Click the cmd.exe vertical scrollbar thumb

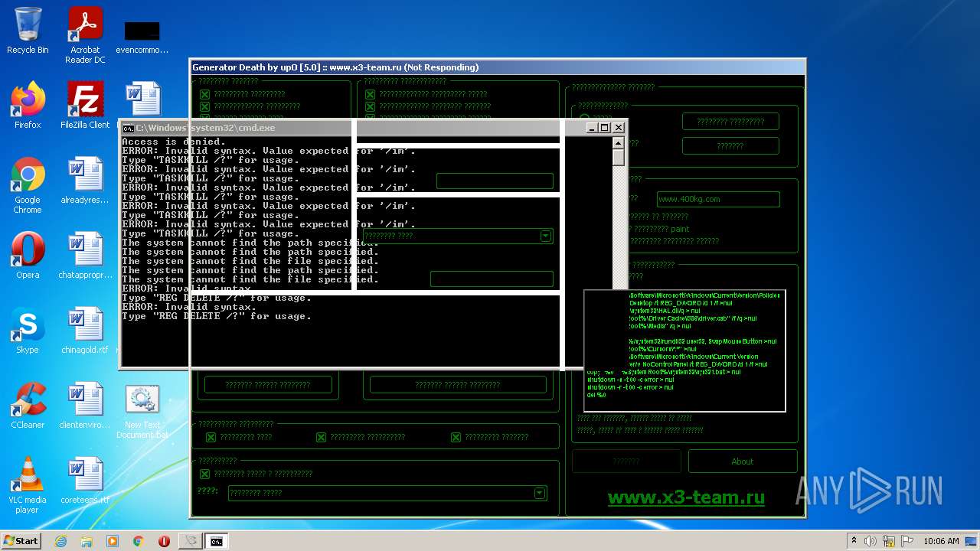(x=619, y=158)
